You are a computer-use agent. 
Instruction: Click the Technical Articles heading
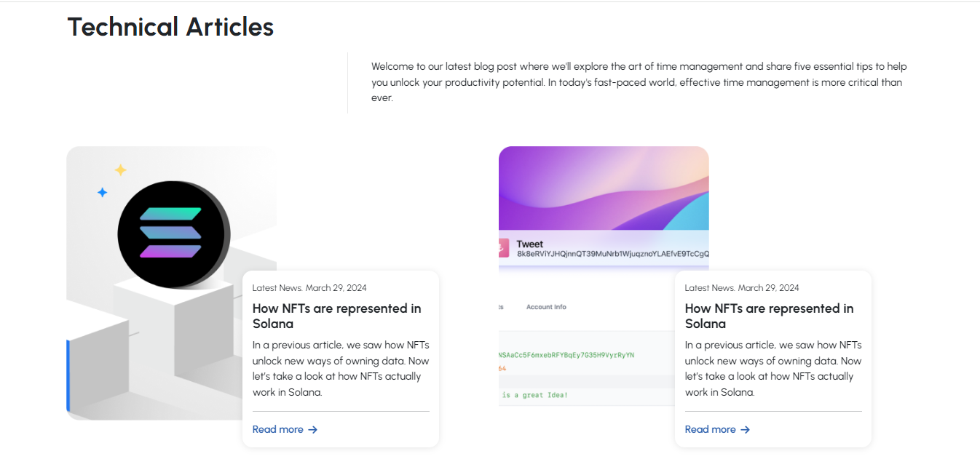pos(170,27)
